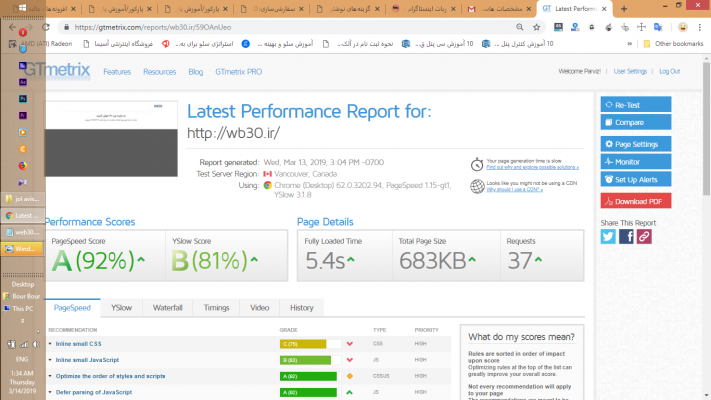This screenshot has height=400, width=711.
Task: Click the orange diamond in the Optimize the order of styles and scripts row
Action: (x=350, y=376)
